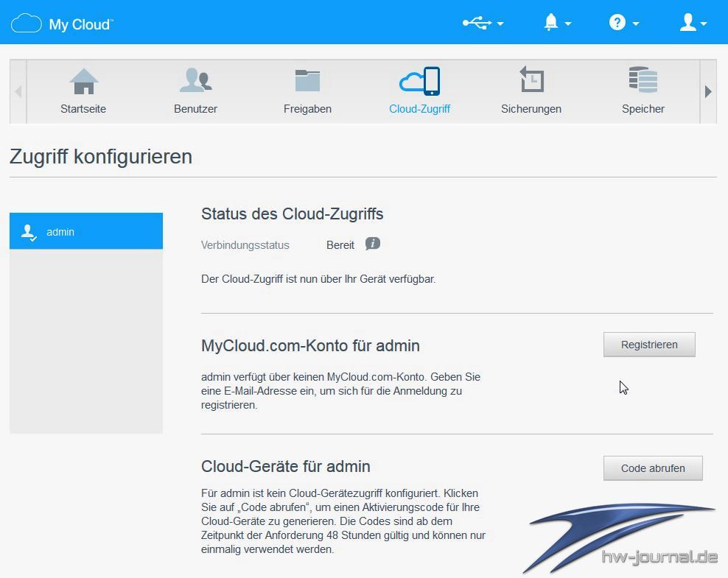Select the admin user in list
Screen dimensions: 728x578
pos(86,232)
